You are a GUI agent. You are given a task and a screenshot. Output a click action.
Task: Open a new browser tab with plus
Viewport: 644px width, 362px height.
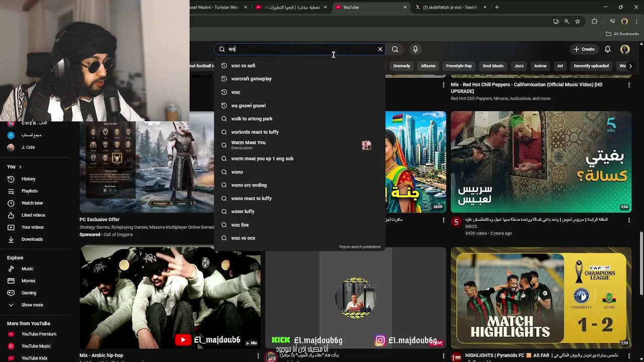coord(497,7)
